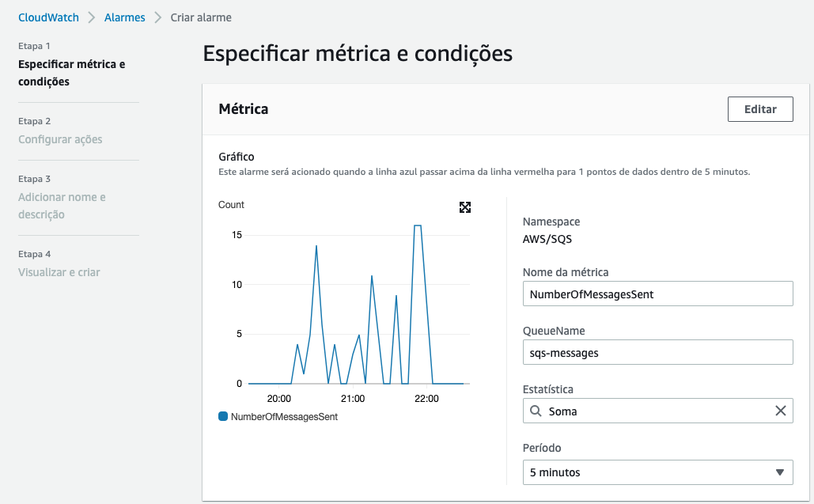The height and width of the screenshot is (504, 814).
Task: Click the 5 value on the Y axis
Action: point(240,334)
